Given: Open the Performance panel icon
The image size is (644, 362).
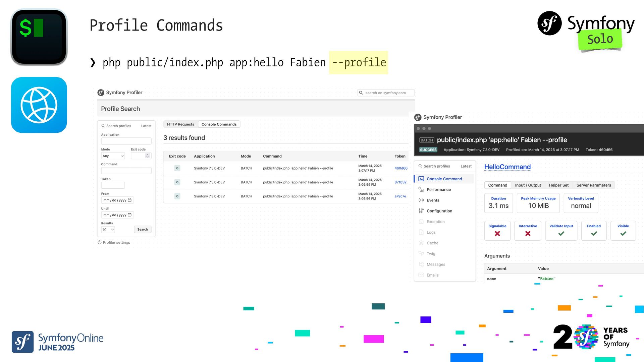Looking at the screenshot, I should tap(421, 190).
